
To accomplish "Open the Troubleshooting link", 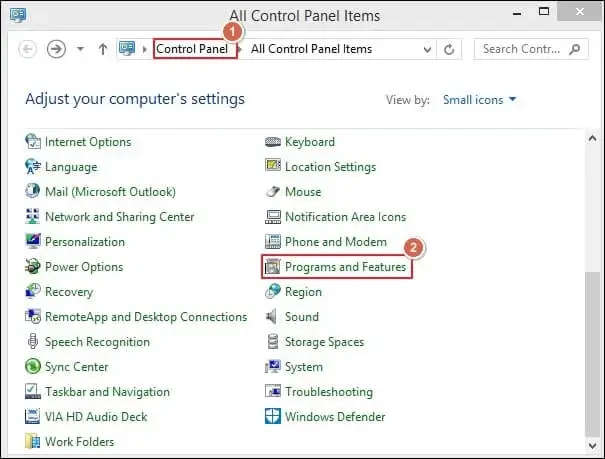I will pos(328,392).
